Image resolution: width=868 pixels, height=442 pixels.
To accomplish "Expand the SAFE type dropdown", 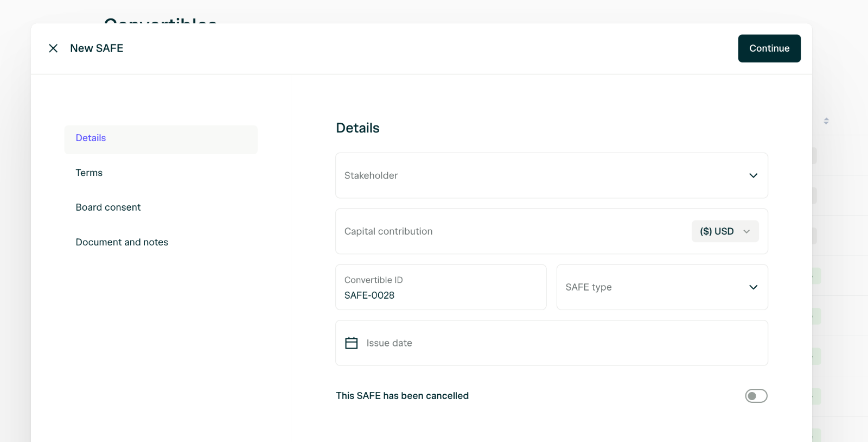I will point(662,287).
